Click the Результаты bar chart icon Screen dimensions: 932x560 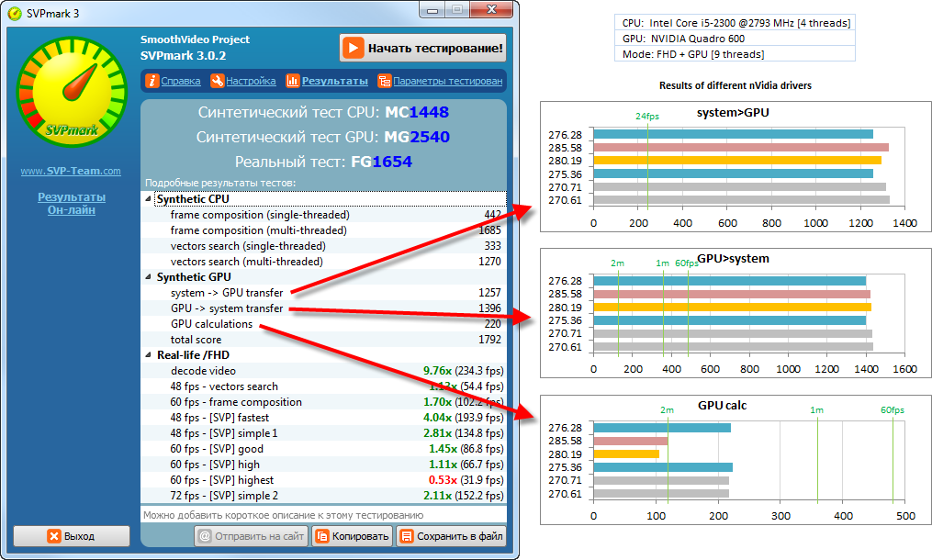(x=293, y=81)
